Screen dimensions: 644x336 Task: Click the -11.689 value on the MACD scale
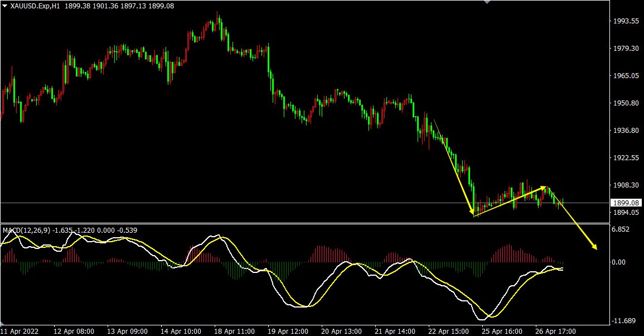pyautogui.click(x=624, y=321)
